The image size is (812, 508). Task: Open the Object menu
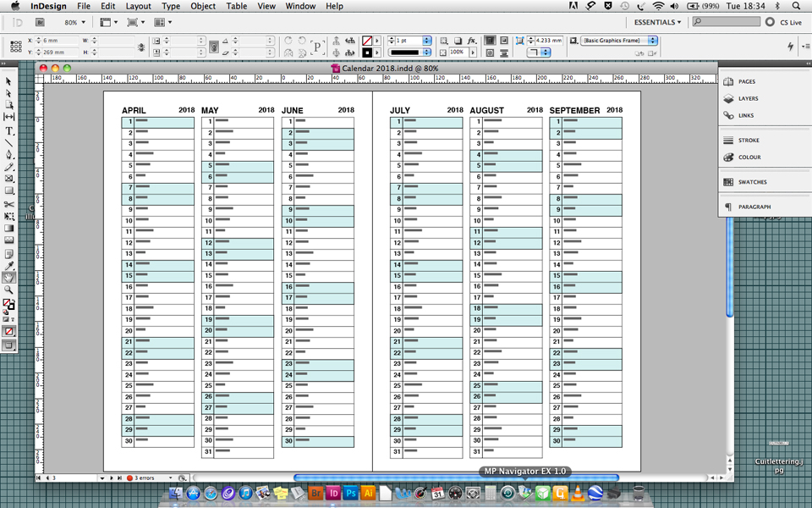tap(203, 6)
